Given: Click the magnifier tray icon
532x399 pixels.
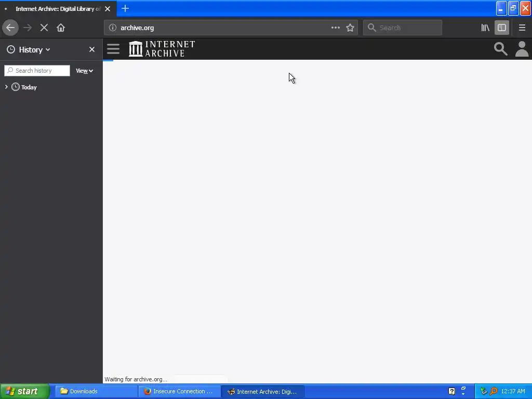Looking at the screenshot, I should [494, 392].
